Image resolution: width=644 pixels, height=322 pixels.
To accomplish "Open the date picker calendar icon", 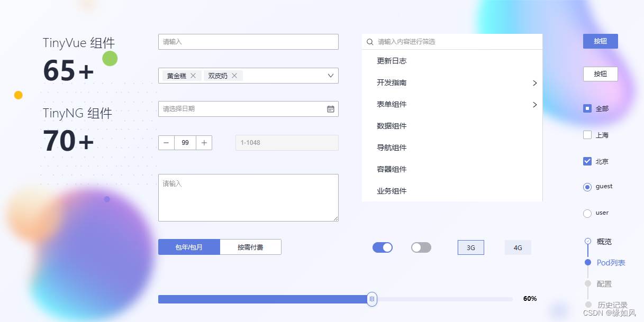I will pyautogui.click(x=331, y=109).
